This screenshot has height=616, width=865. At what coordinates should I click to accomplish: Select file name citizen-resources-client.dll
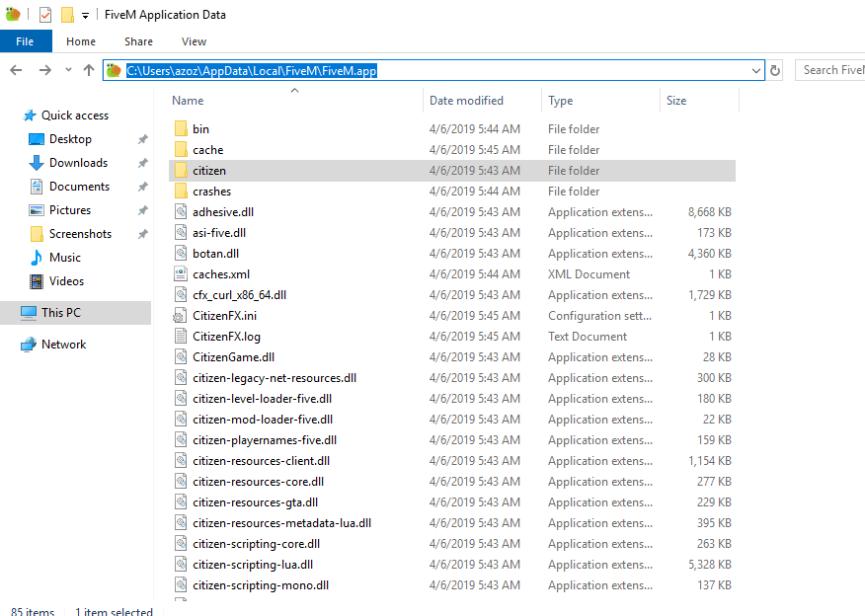pos(261,461)
